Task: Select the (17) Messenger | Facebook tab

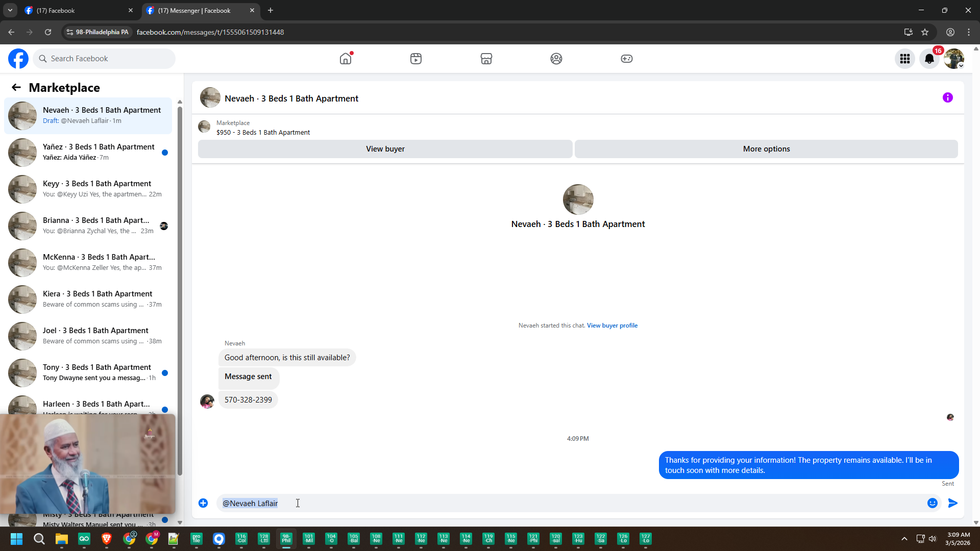Action: pyautogui.click(x=199, y=10)
